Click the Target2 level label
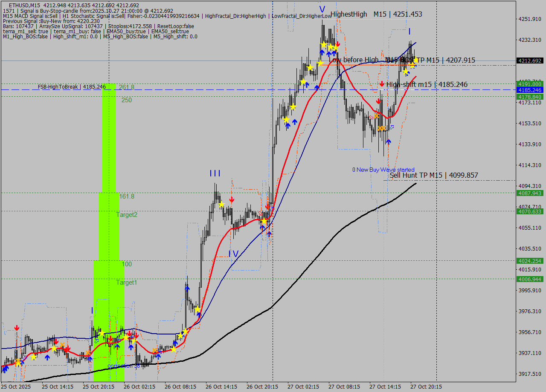546x392 pixels. [127, 215]
